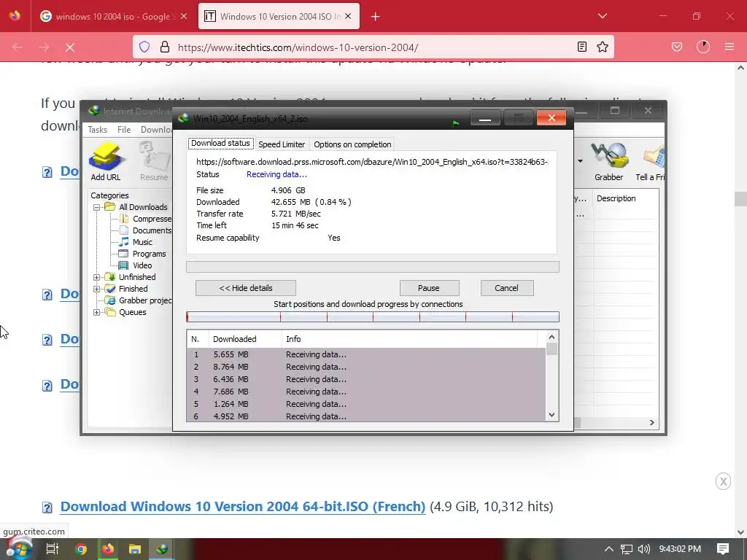The image size is (747, 560).
Task: Click the IDM icon on the taskbar
Action: (162, 549)
